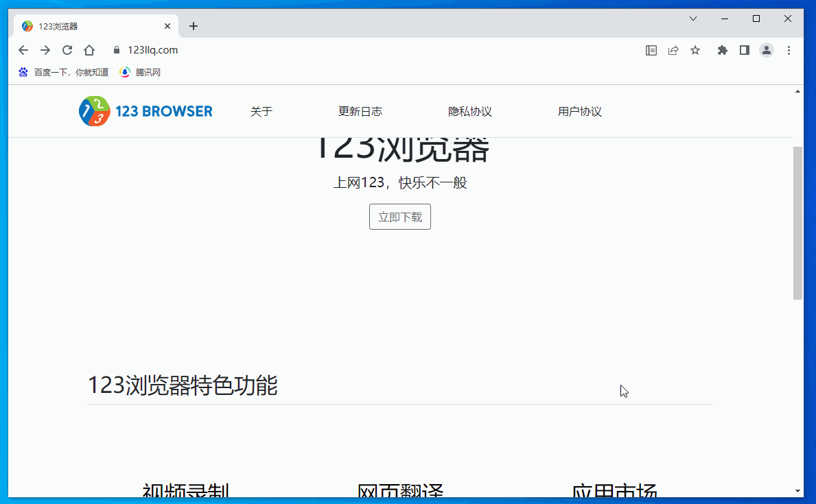The image size is (816, 504).
Task: Bookmark this page with the star
Action: pyautogui.click(x=695, y=50)
